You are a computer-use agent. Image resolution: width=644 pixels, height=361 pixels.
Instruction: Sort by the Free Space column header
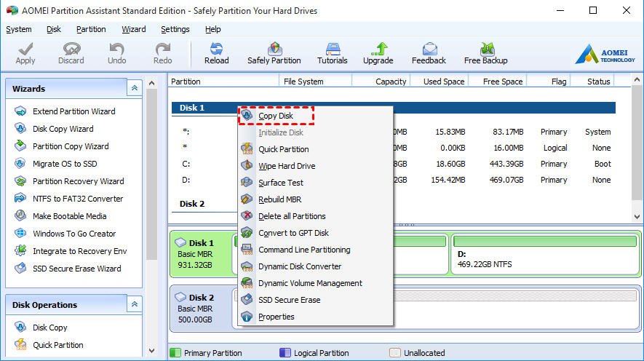coord(498,82)
